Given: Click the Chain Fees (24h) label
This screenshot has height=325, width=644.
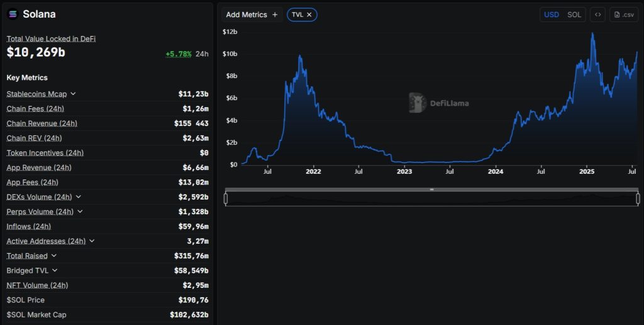Looking at the screenshot, I should point(35,108).
